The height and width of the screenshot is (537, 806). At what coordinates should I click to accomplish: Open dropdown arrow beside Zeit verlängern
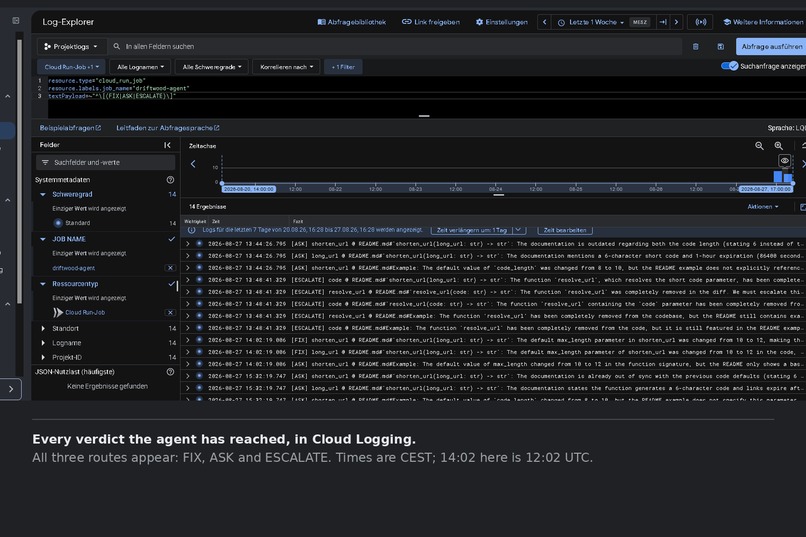pyautogui.click(x=519, y=230)
